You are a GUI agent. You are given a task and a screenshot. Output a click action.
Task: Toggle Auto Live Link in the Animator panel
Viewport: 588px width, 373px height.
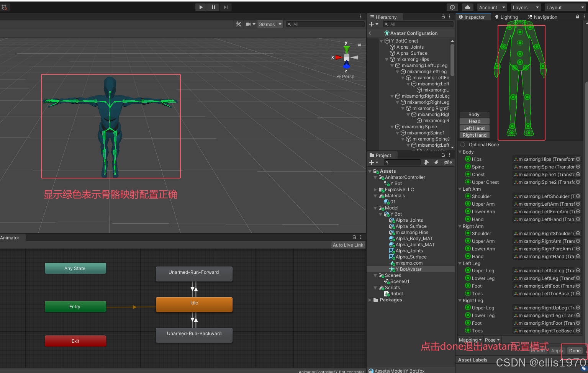point(348,245)
